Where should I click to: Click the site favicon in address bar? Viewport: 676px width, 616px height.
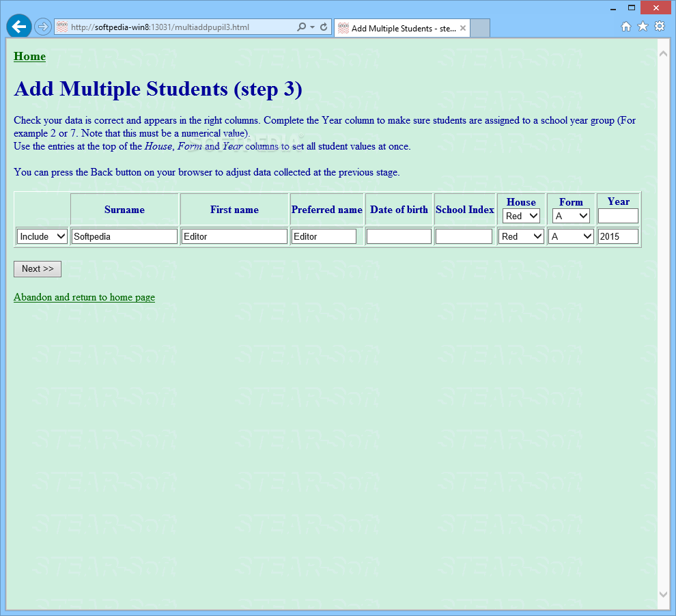click(x=62, y=27)
